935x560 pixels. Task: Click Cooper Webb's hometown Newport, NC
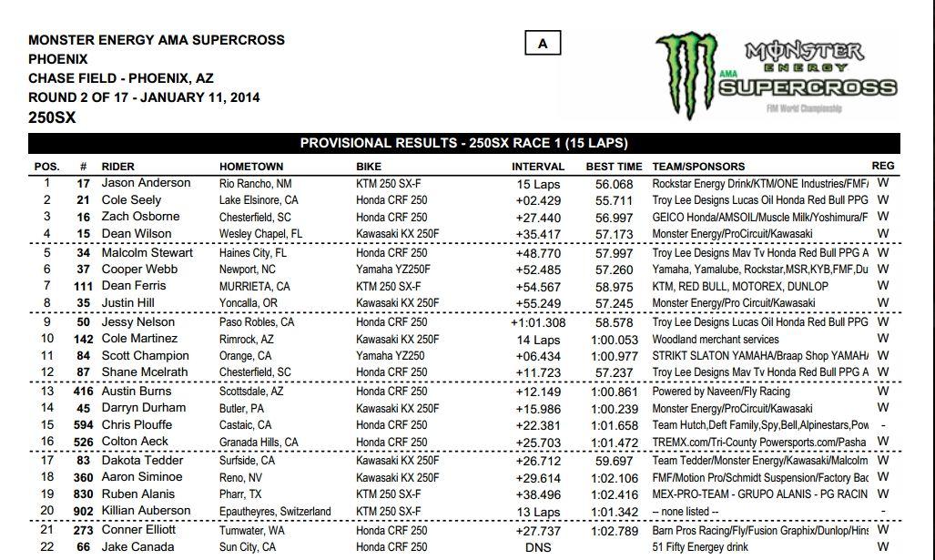point(248,270)
